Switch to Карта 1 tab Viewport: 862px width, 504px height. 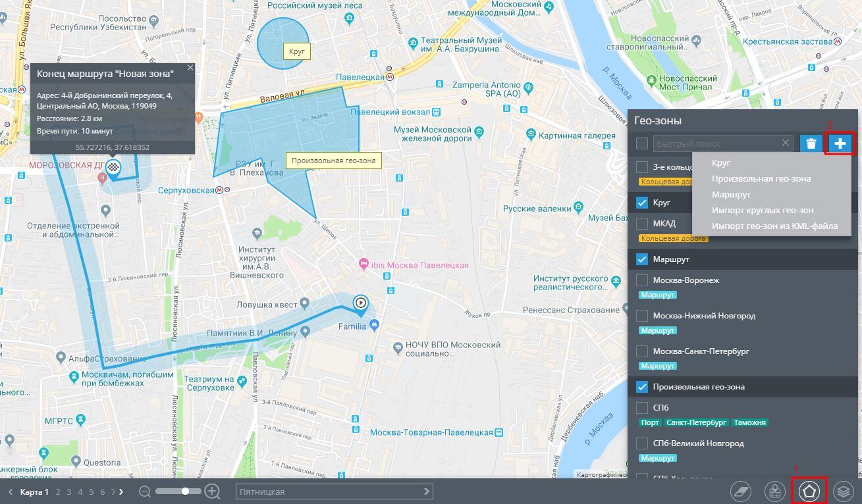coord(34,492)
